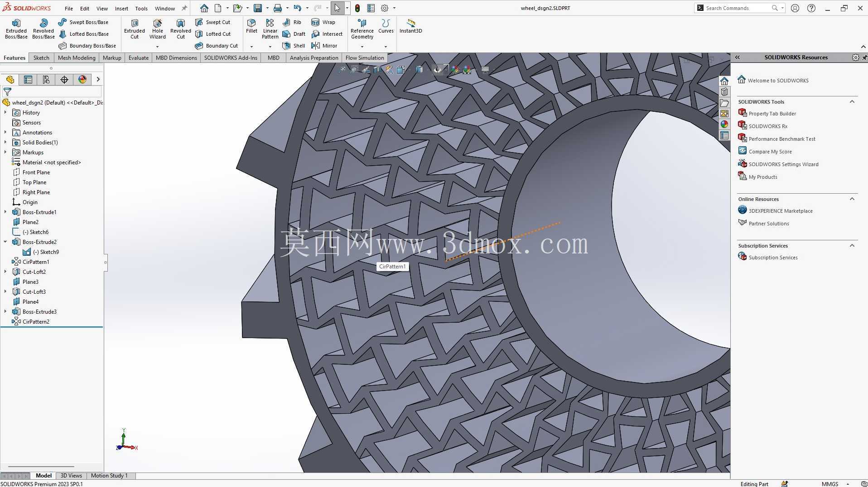Open the Insert menu
This screenshot has width=868, height=487.
[x=121, y=9]
